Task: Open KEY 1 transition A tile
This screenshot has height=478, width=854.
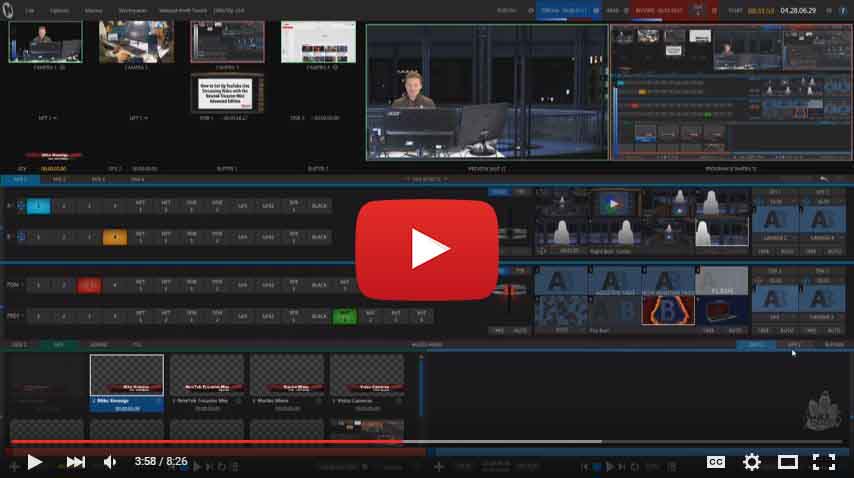Action: click(x=774, y=220)
